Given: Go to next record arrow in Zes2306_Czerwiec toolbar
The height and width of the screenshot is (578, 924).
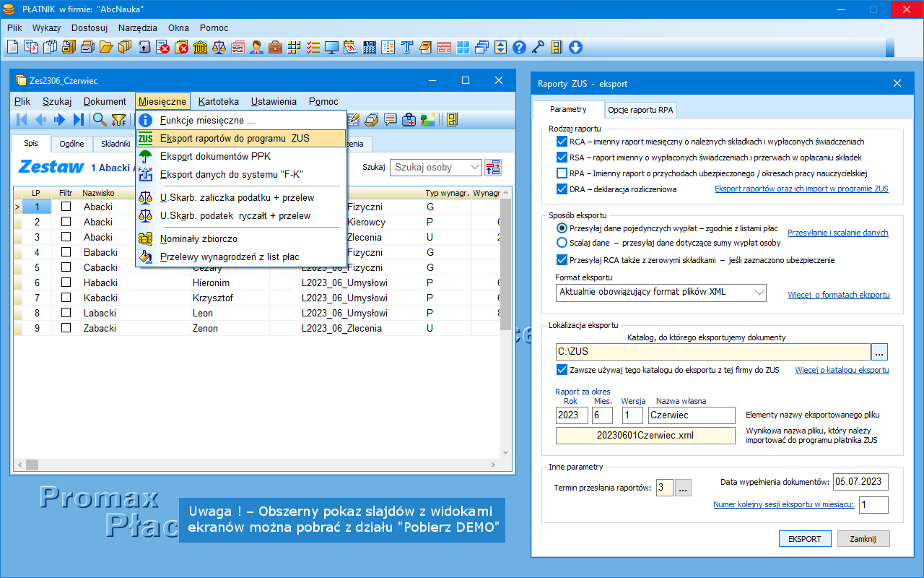Looking at the screenshot, I should (x=60, y=120).
